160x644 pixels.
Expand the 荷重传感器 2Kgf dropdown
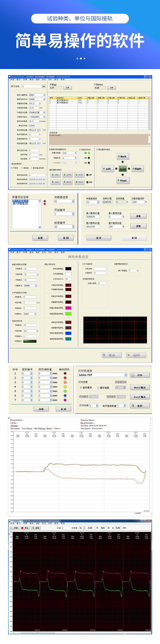pos(75,153)
